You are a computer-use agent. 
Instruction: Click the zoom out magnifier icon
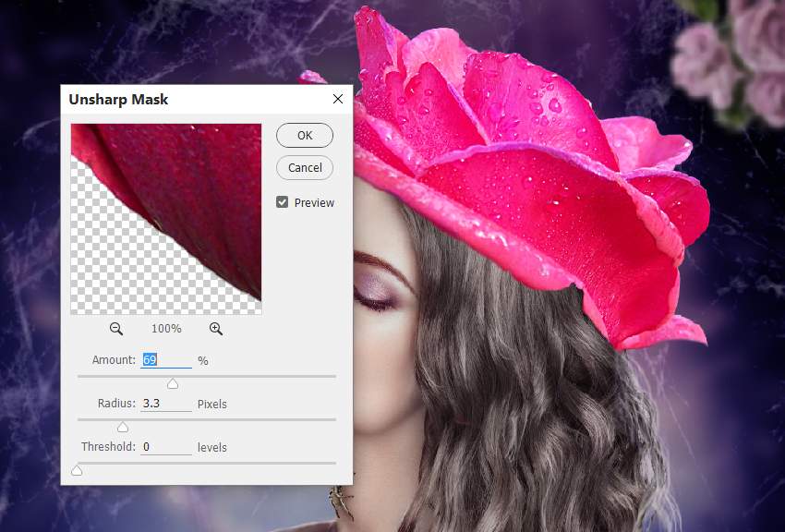[116, 328]
